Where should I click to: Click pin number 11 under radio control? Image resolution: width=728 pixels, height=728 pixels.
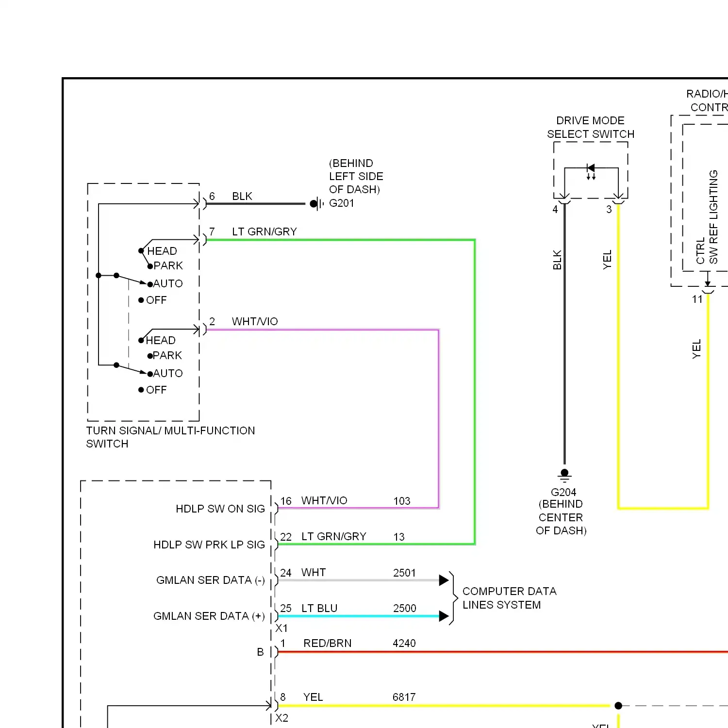(x=697, y=299)
